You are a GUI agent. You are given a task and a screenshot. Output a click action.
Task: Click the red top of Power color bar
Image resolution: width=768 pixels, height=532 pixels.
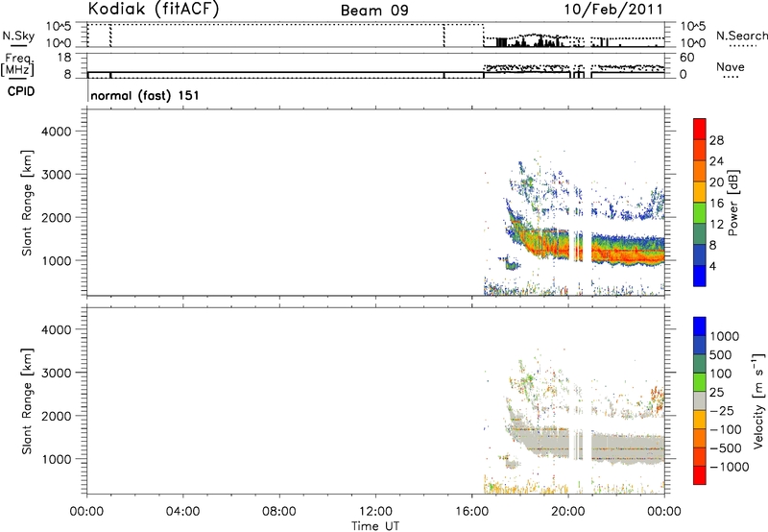point(700,129)
